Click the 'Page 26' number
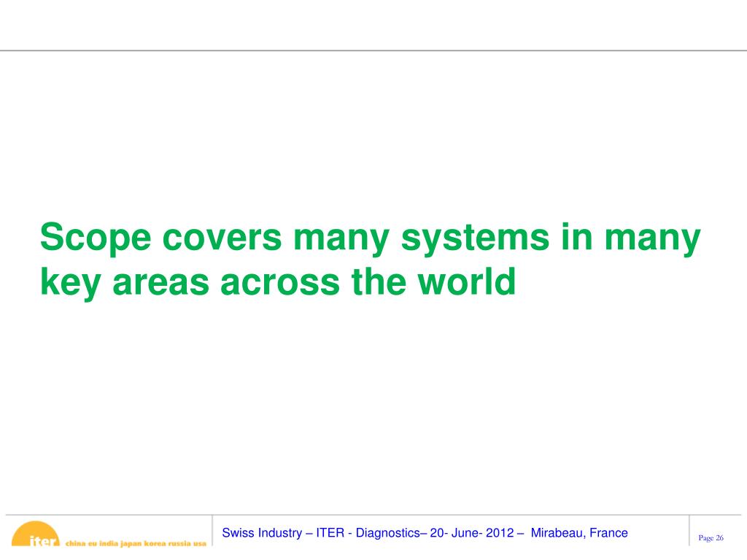The image size is (747, 560). (711, 537)
